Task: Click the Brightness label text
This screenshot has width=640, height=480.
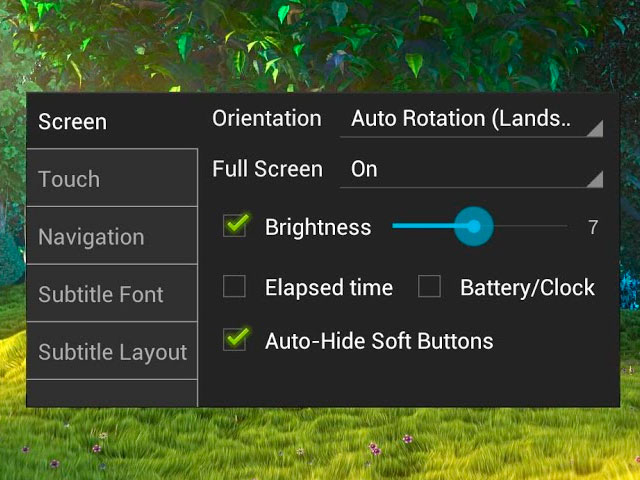Action: tap(318, 227)
